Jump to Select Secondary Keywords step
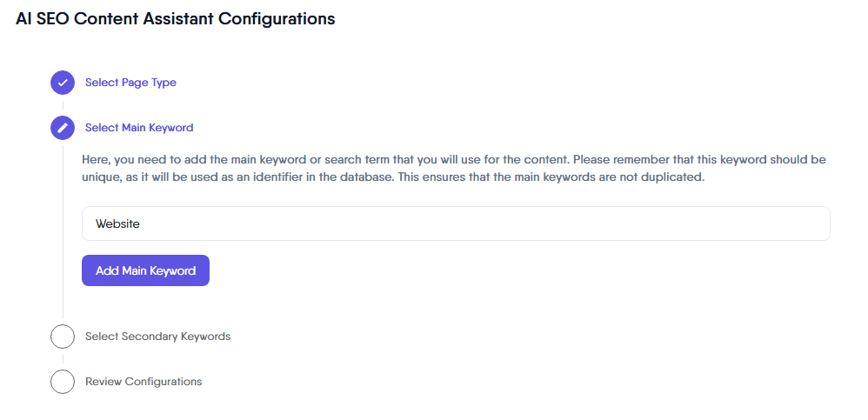Image resolution: width=868 pixels, height=420 pixels. pyautogui.click(x=157, y=337)
